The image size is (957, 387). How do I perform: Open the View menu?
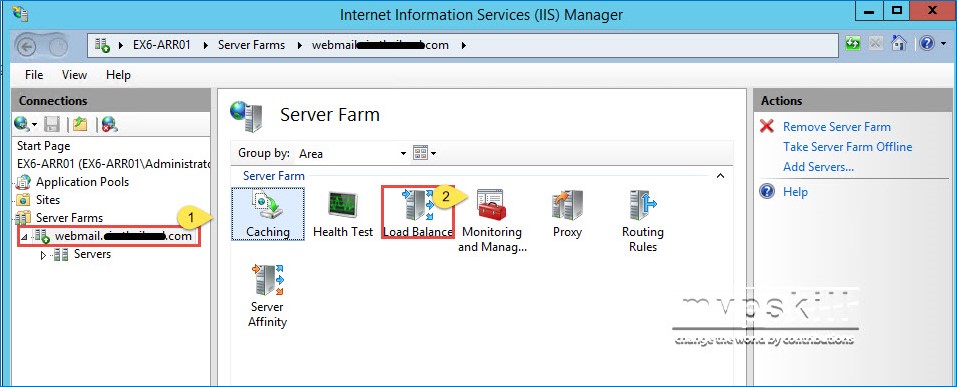74,75
